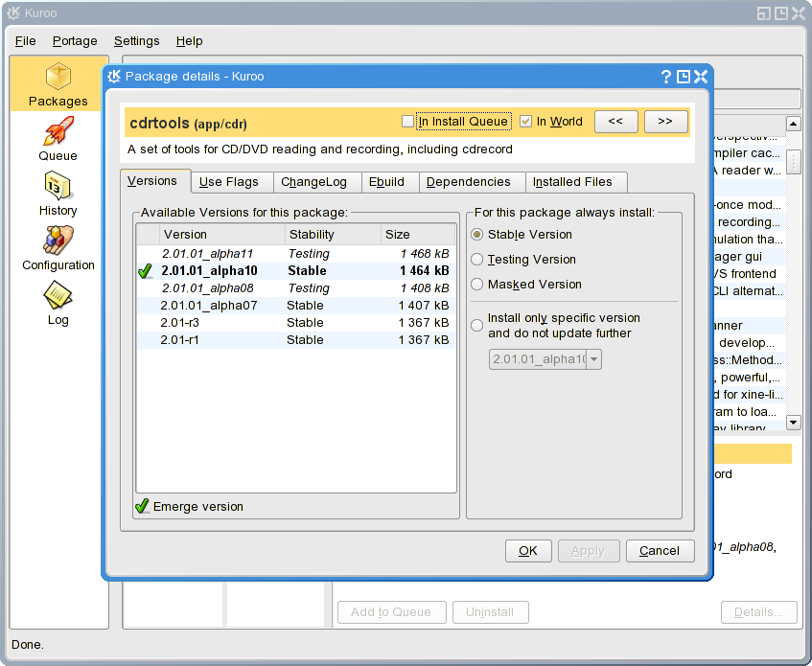Select the Testing Version radio option

tap(477, 260)
